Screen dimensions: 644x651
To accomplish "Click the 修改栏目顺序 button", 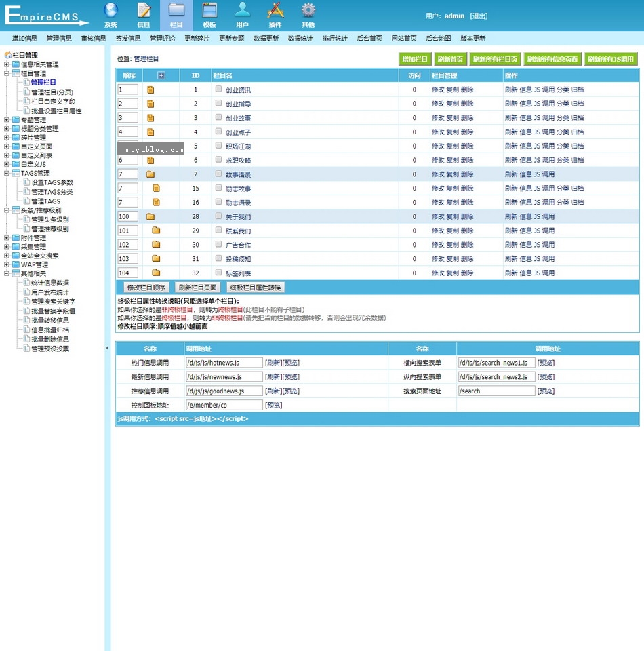I will click(x=146, y=288).
